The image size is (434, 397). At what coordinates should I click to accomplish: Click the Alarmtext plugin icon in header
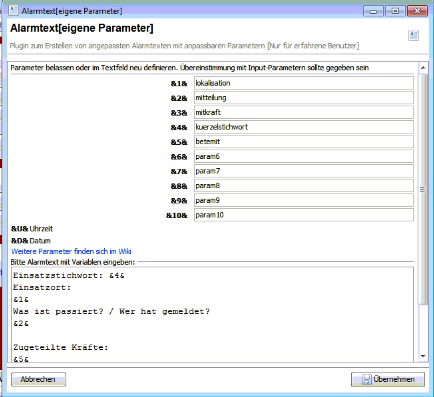pyautogui.click(x=413, y=35)
